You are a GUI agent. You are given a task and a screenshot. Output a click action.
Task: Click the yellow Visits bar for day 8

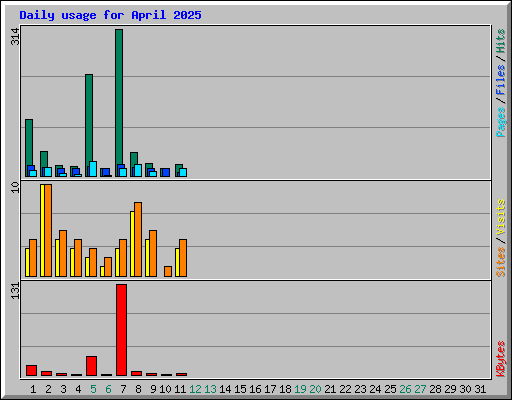(x=132, y=244)
